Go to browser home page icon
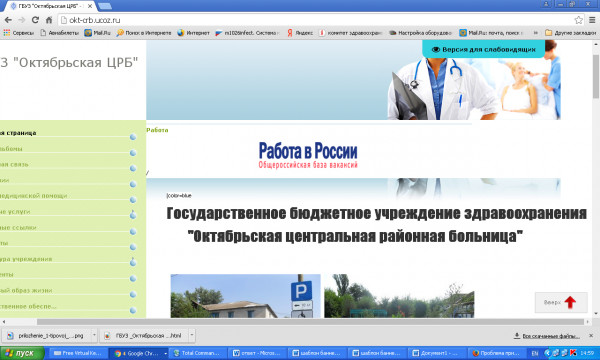 click(49, 20)
